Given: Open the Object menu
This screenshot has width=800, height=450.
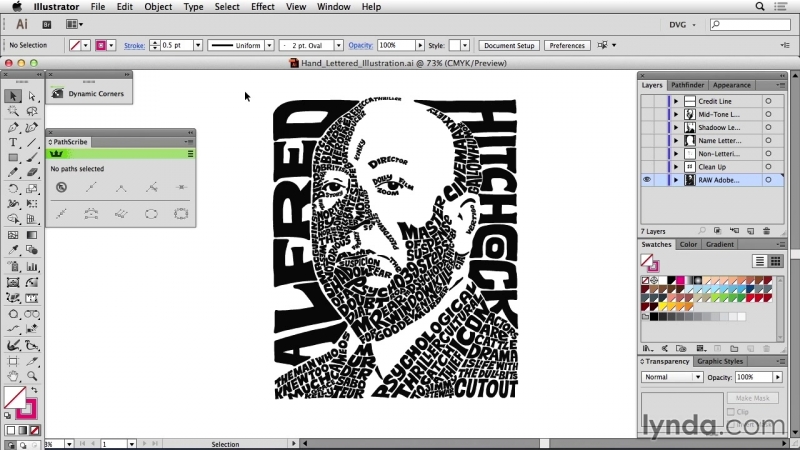Looking at the screenshot, I should (x=158, y=7).
